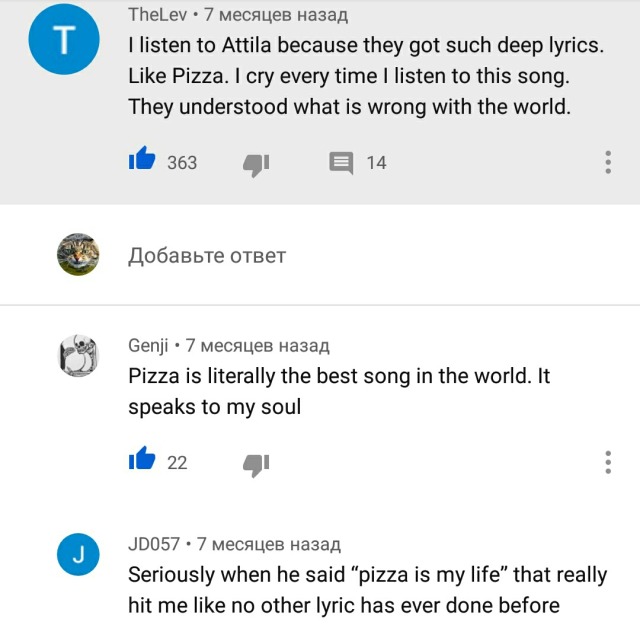640x644 pixels.
Task: Dislike TheLev's comment
Action: [x=257, y=163]
